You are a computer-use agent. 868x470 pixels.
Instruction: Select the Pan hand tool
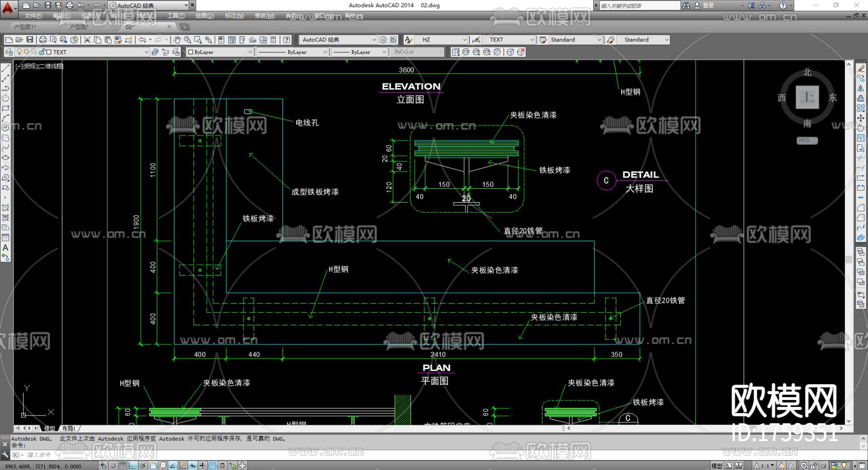pyautogui.click(x=177, y=40)
